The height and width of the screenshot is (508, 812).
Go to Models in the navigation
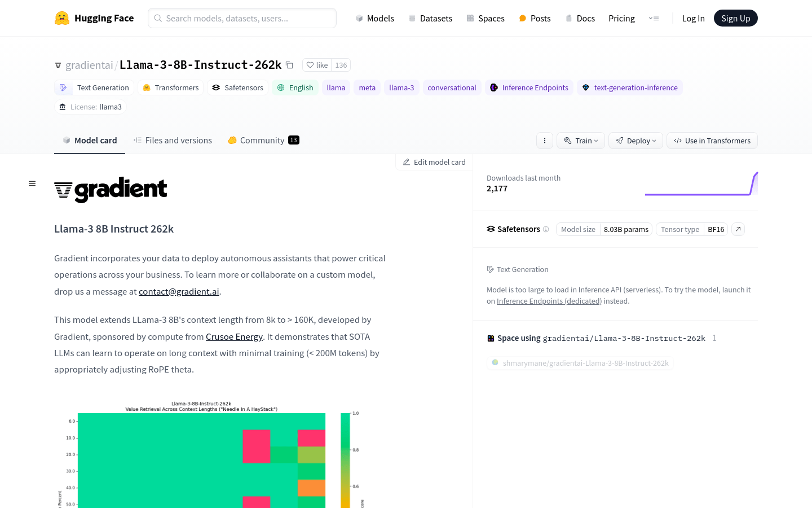[374, 18]
